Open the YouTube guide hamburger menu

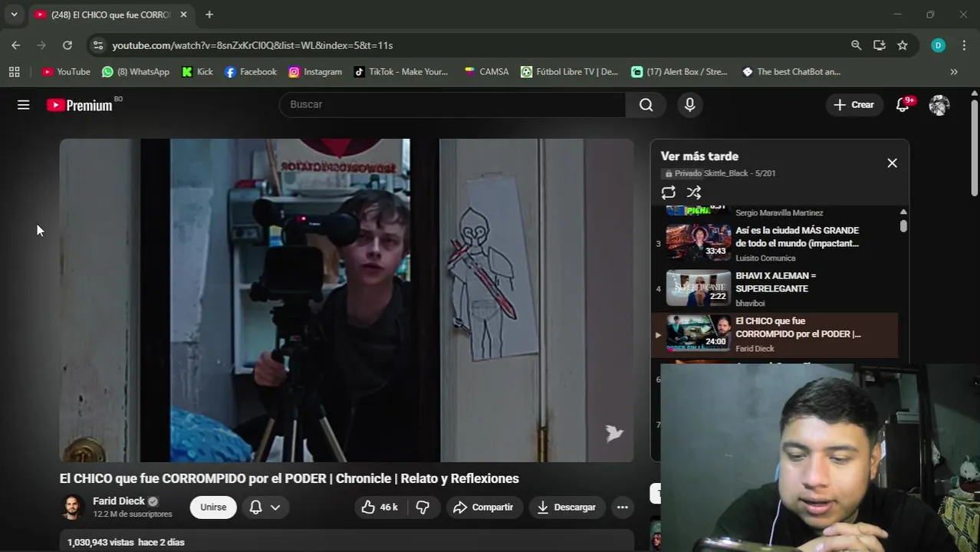coord(24,105)
